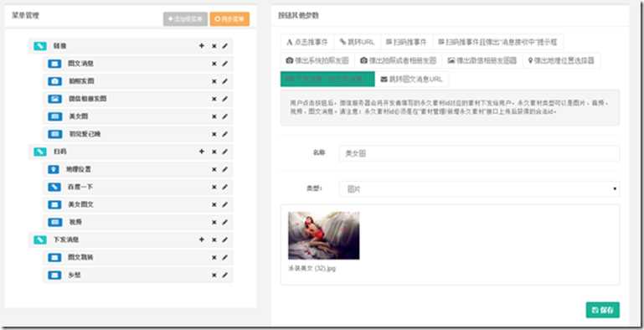Screen dimensions: 644x330
Task: Delete the 图文消息 submenu item
Action: pos(214,64)
